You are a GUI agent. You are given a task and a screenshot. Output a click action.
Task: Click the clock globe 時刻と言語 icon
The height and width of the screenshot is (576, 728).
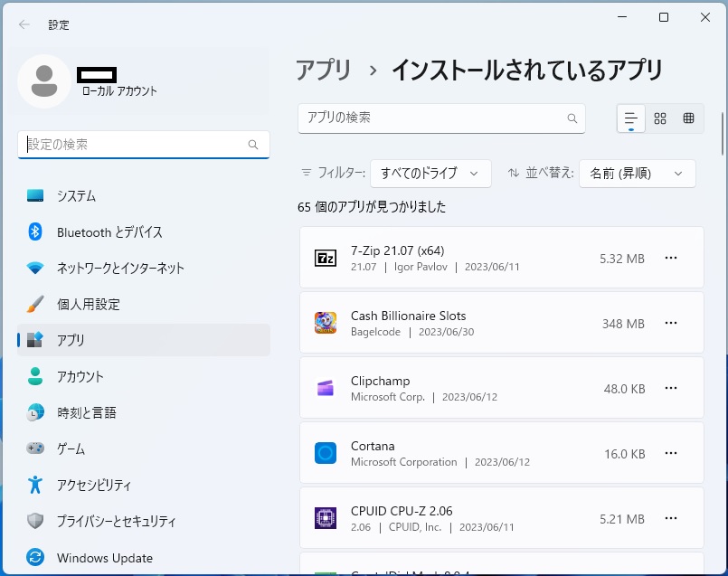35,412
